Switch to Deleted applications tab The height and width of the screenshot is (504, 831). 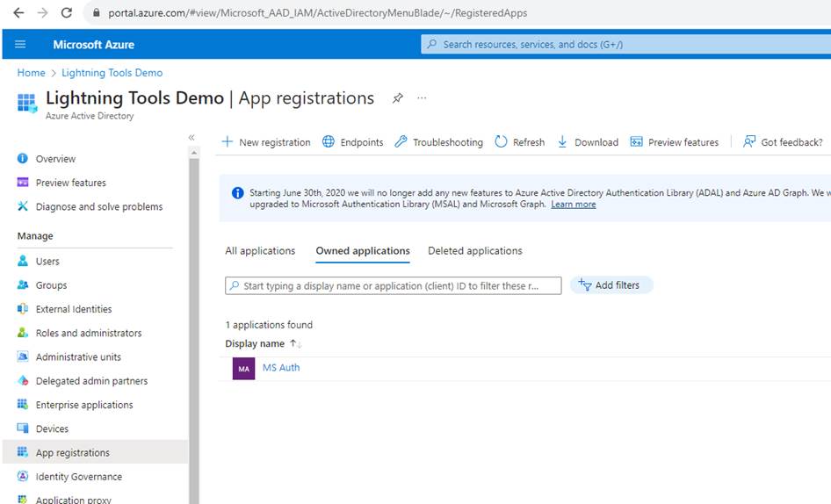point(475,250)
